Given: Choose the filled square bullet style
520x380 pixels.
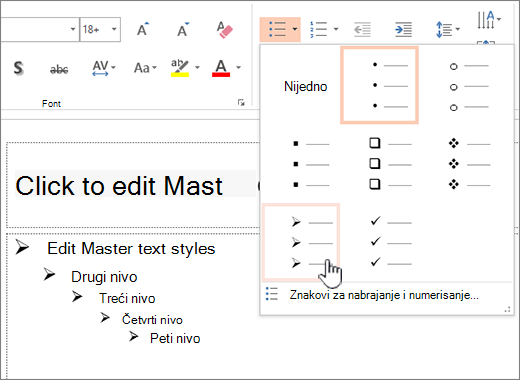Looking at the screenshot, I should (x=311, y=164).
